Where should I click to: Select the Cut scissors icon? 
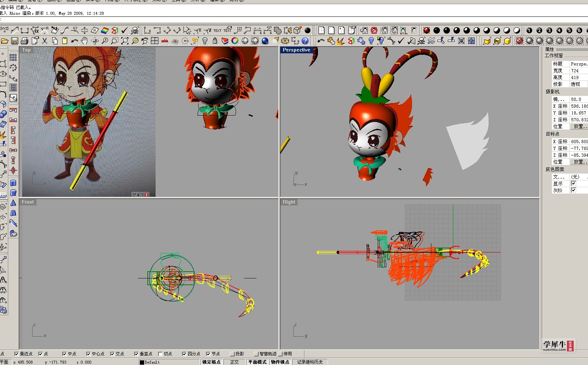(45, 41)
